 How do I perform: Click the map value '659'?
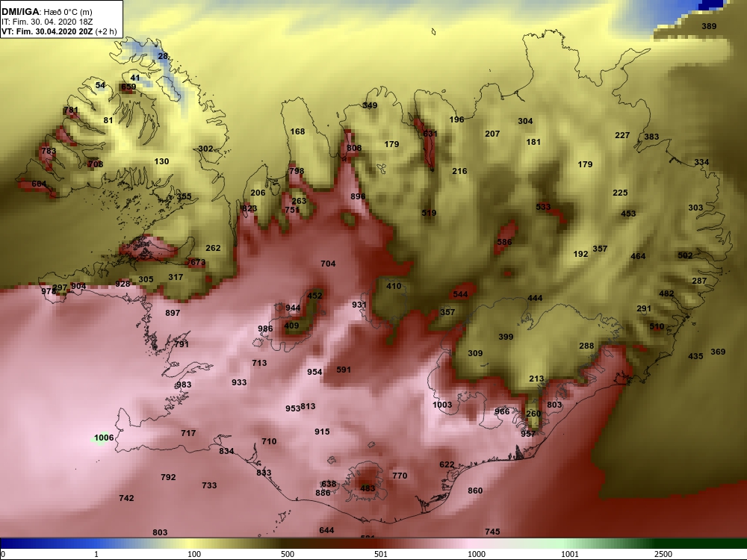[128, 87]
